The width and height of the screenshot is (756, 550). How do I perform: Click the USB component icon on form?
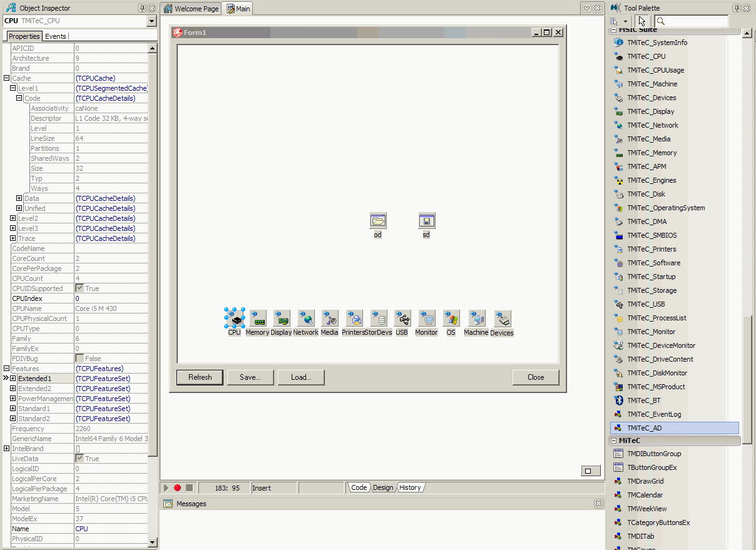pyautogui.click(x=402, y=319)
